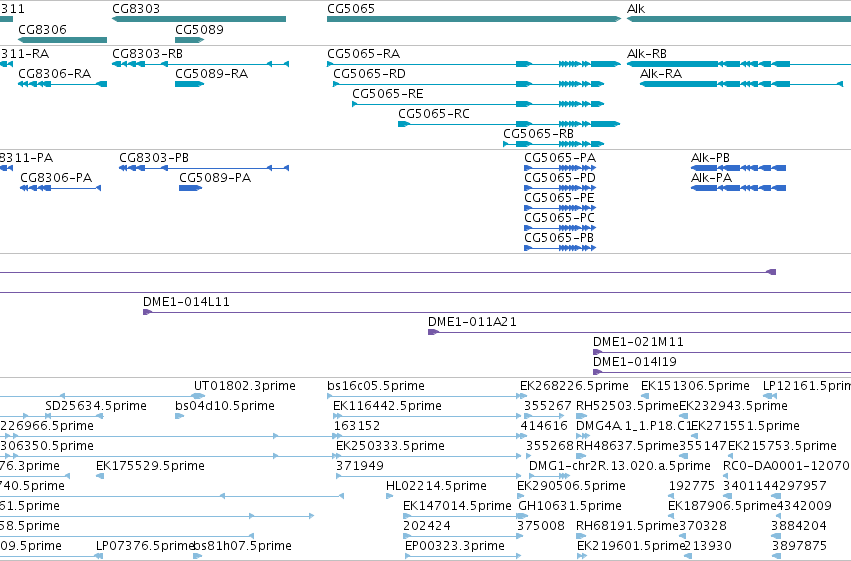The image size is (851, 561).
Task: Click EST EK268226.5prime
Action: [574, 386]
